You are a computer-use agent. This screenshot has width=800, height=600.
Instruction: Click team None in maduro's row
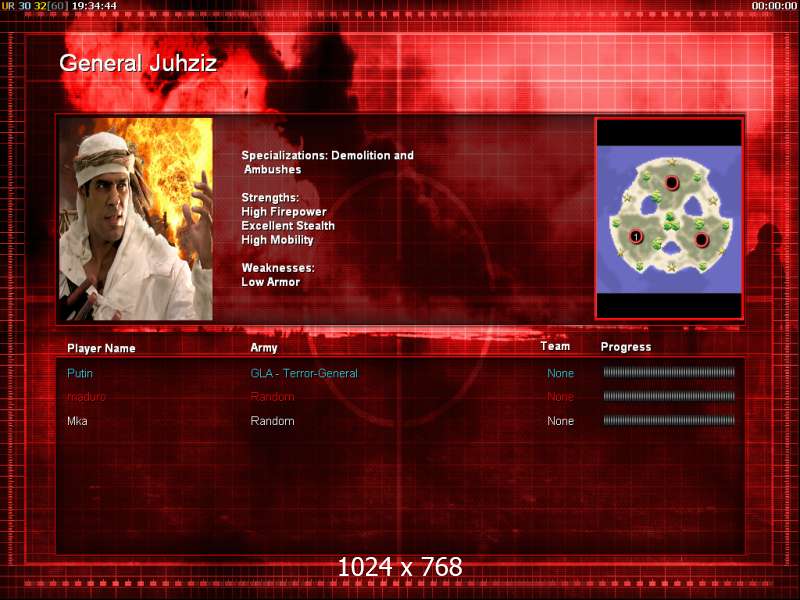560,397
